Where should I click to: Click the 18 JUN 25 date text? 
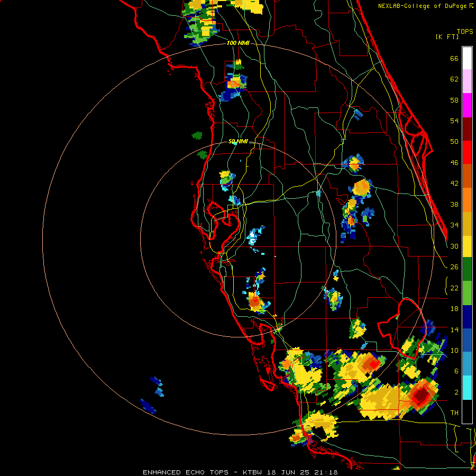coord(288,472)
